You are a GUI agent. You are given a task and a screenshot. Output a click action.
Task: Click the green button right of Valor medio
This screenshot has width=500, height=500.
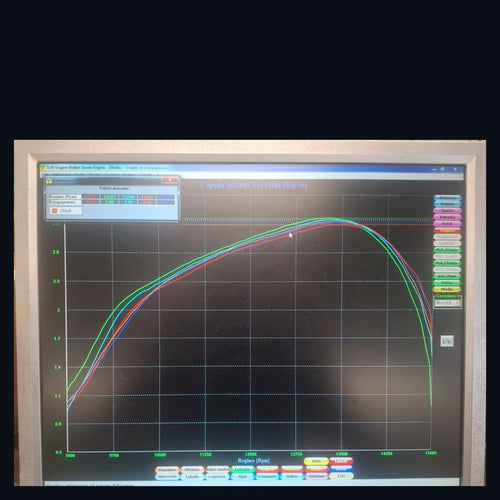243,469
